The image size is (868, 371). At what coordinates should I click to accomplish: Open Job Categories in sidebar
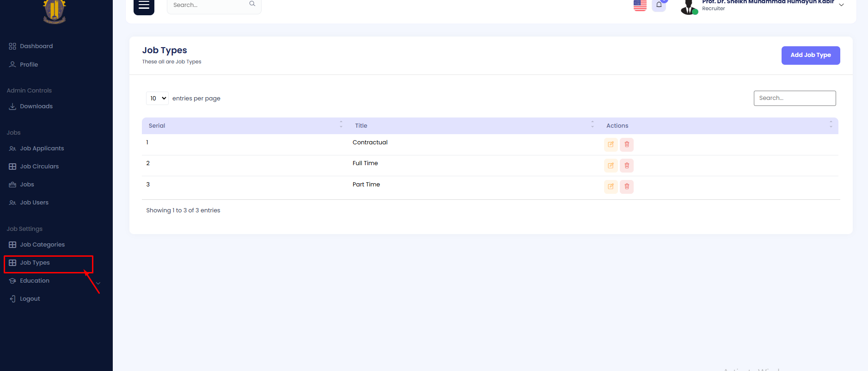[x=42, y=245]
